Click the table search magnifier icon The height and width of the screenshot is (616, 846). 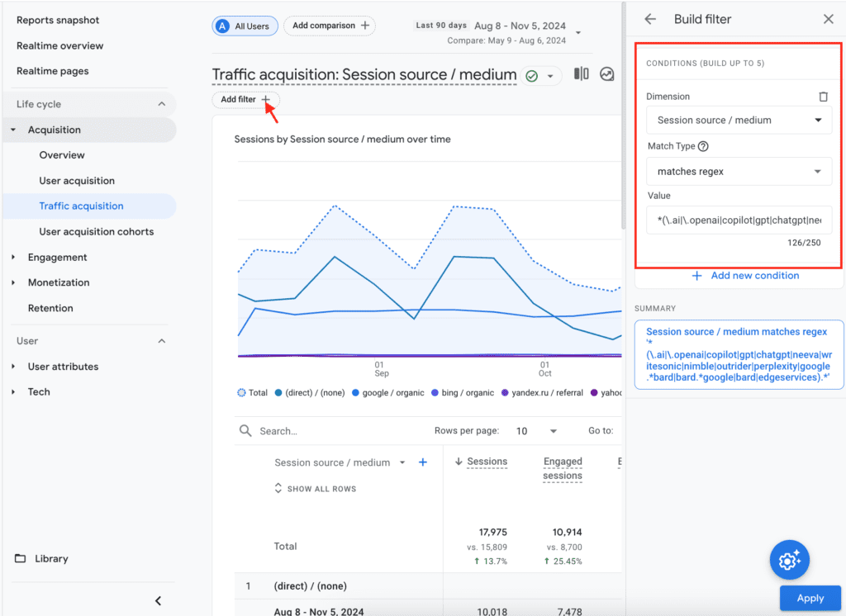tap(245, 430)
